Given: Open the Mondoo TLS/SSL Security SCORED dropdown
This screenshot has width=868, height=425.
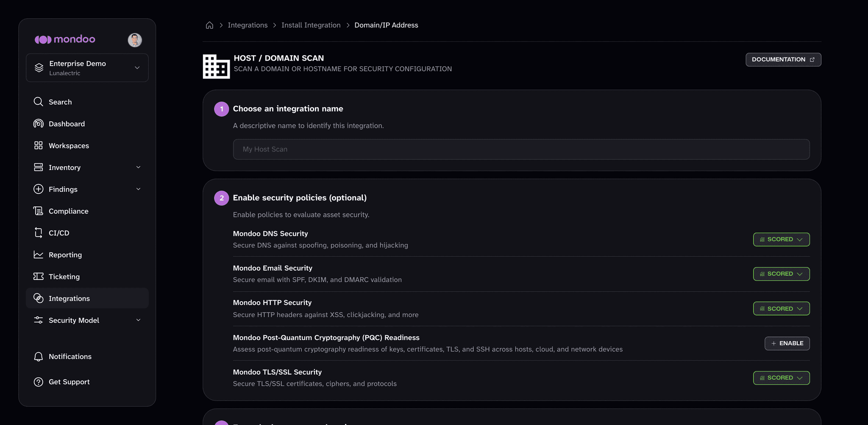Looking at the screenshot, I should coord(781,378).
